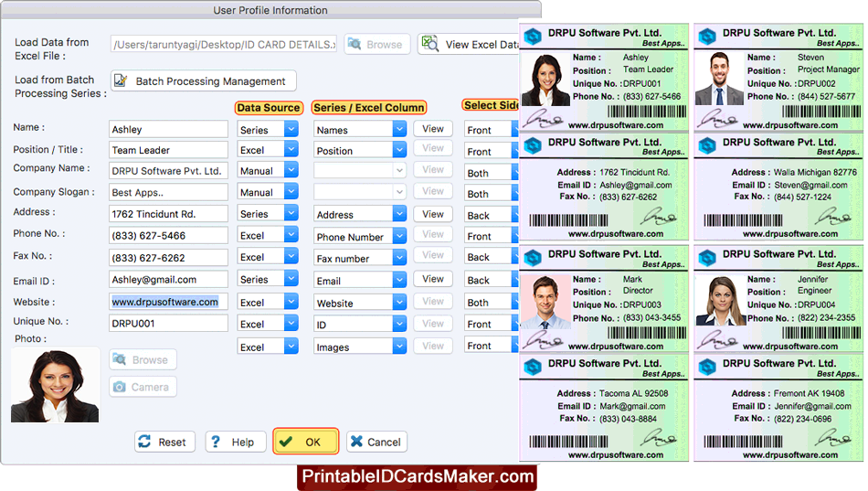
Task: Click the Company Name input field
Action: [x=168, y=171]
